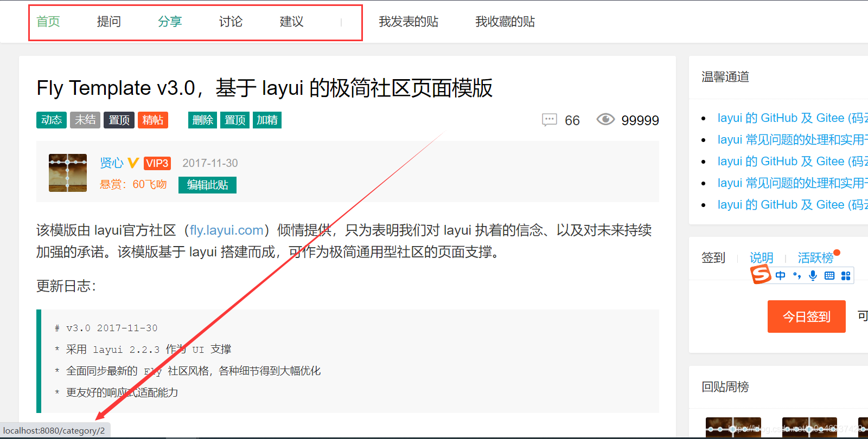Click the Sogou input method S logo
The height and width of the screenshot is (439, 868).
(x=761, y=274)
